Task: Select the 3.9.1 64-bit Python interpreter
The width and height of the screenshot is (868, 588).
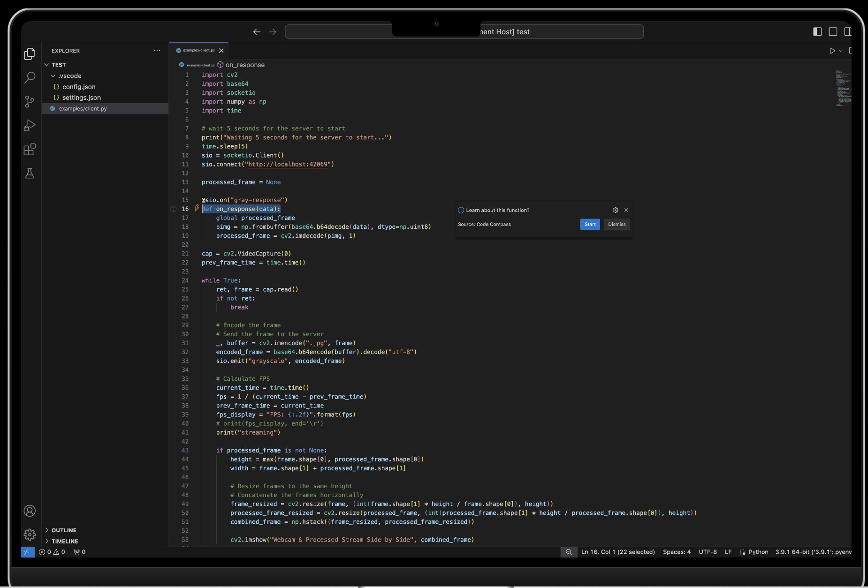Action: point(813,552)
